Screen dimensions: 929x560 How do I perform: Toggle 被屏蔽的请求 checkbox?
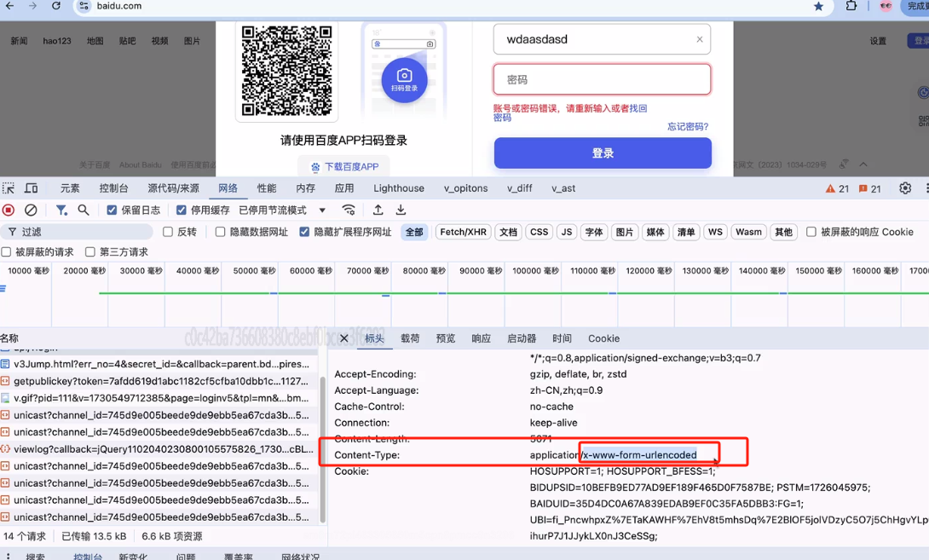click(x=7, y=251)
